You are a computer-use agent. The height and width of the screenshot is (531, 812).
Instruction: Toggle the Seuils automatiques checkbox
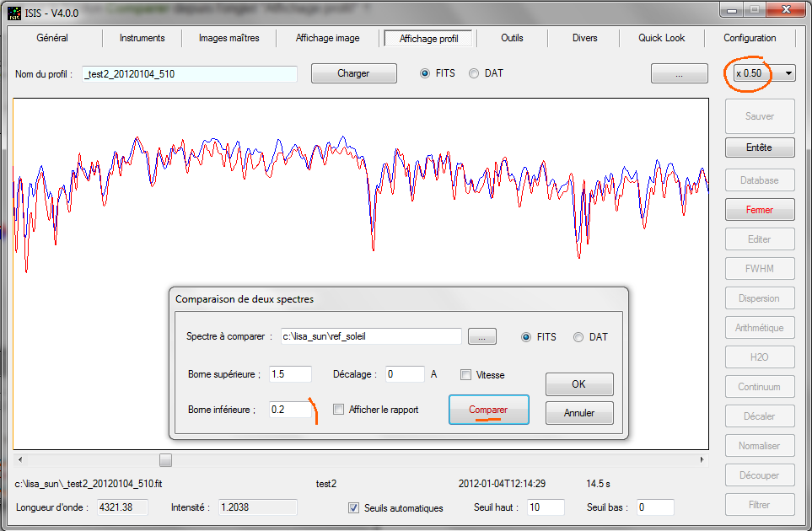(x=353, y=508)
